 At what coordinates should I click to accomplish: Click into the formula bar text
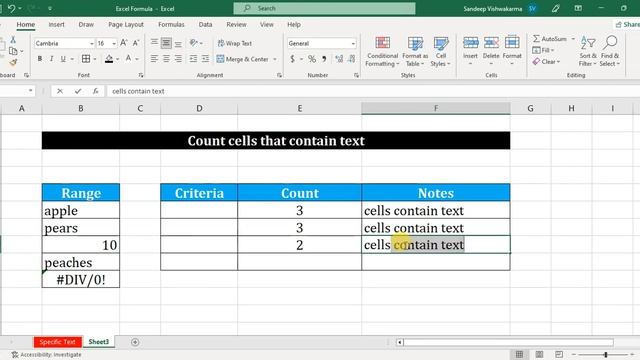click(138, 91)
